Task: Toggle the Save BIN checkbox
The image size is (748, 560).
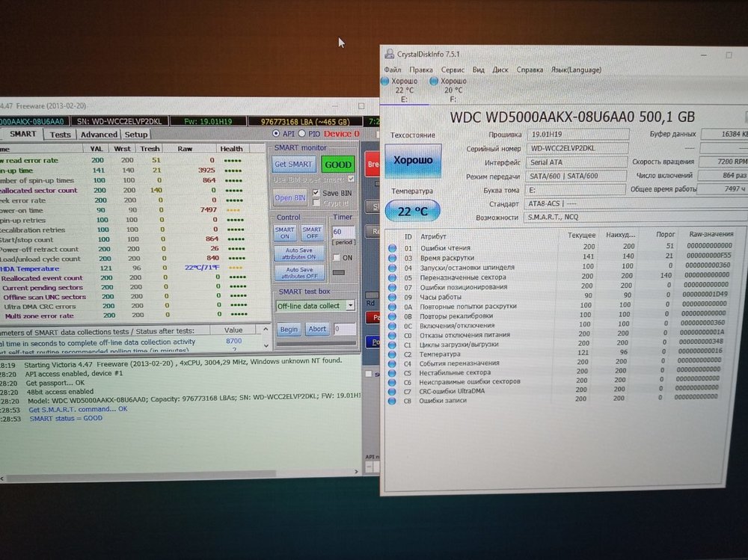Action: pos(316,193)
